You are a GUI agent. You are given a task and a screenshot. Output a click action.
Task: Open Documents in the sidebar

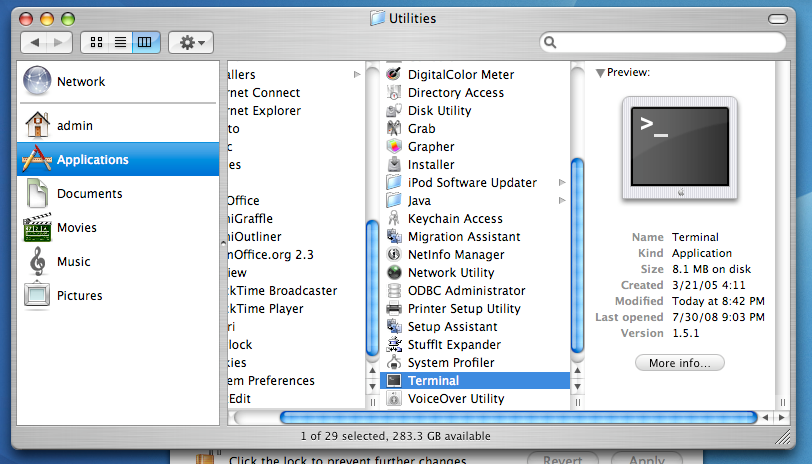click(x=118, y=193)
